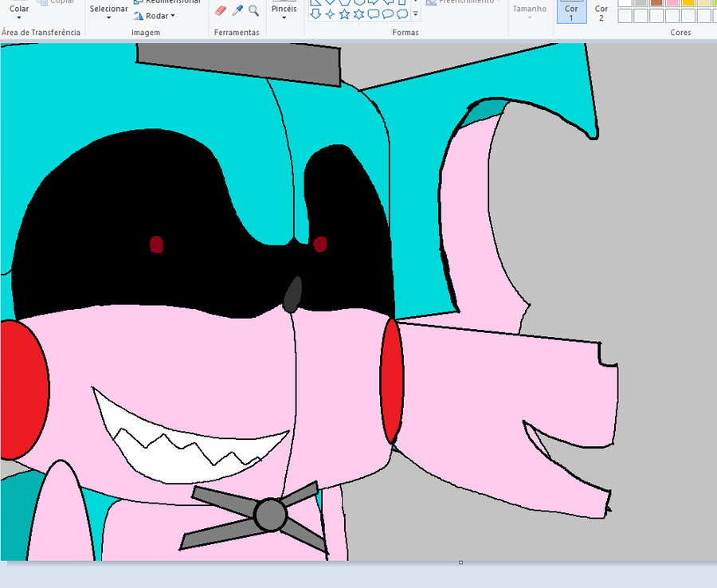717x588 pixels.
Task: Open the Colar dropdown arrow
Action: [19, 18]
